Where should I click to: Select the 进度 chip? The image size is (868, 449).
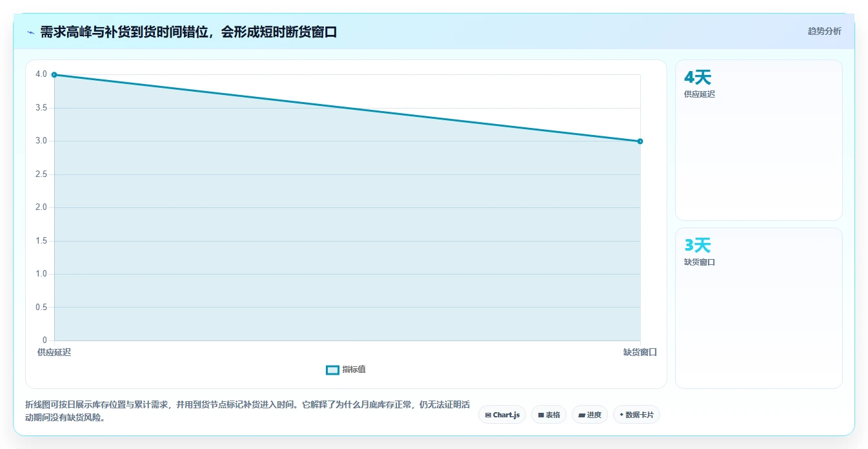point(590,415)
